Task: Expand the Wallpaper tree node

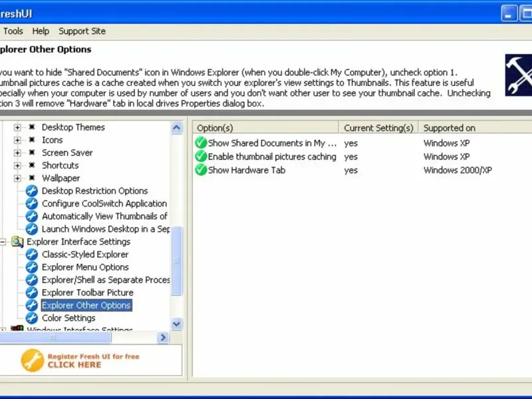Action: click(17, 178)
